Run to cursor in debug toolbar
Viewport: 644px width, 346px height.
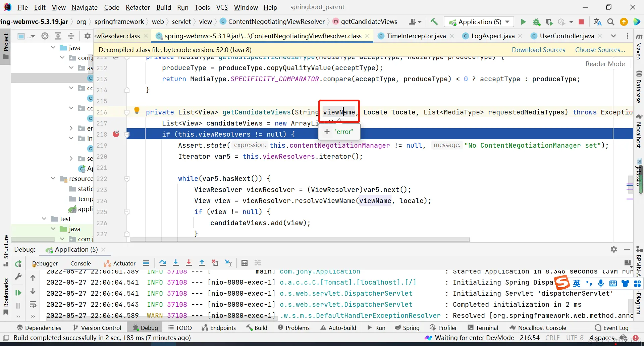click(228, 263)
